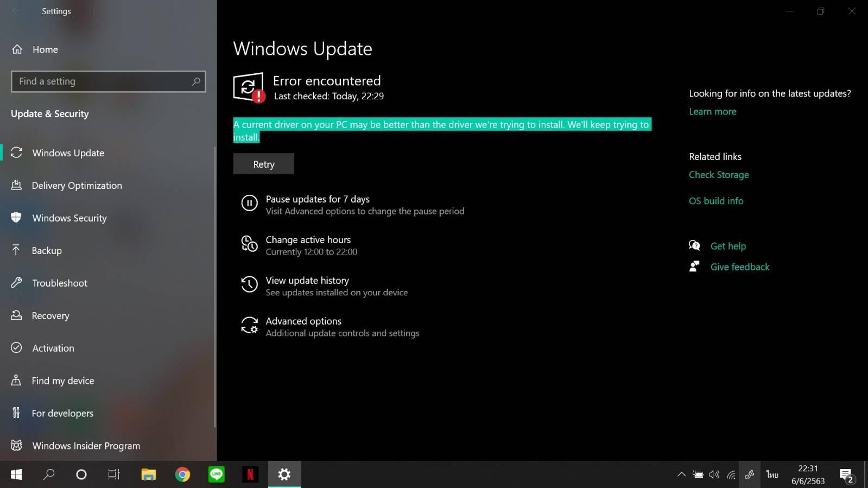Open Cortana from the taskbar
Screen dimensions: 868x488
pos(81,475)
